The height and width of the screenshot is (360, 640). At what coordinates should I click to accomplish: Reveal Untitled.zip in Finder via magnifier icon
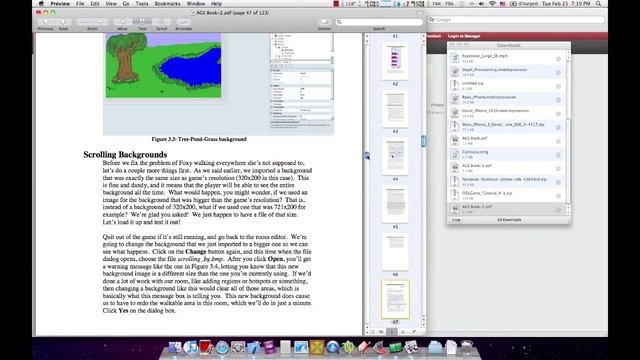558,86
